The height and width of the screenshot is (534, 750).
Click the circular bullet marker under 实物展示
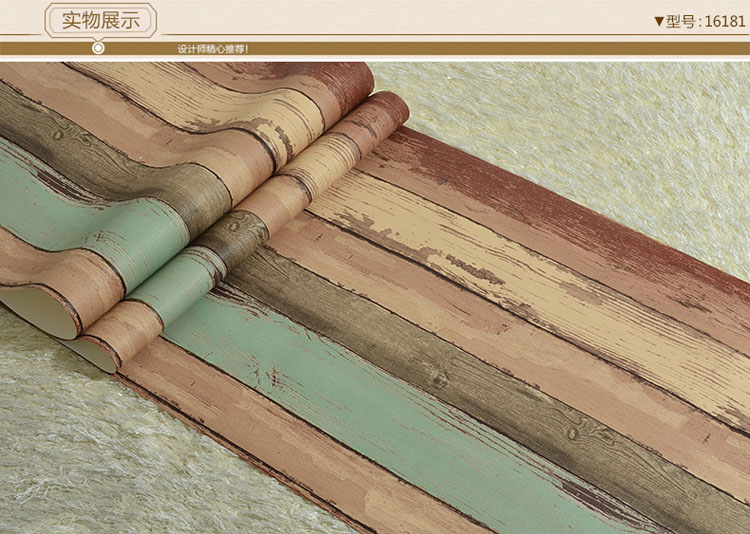coord(98,48)
